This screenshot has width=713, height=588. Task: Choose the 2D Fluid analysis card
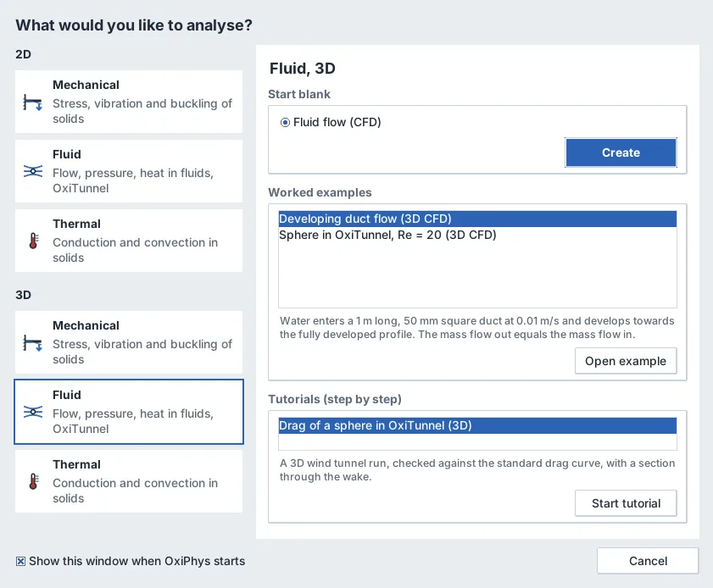[129, 171]
